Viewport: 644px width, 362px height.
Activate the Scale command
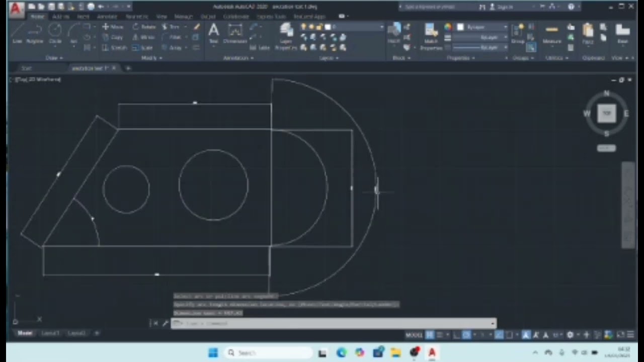[x=143, y=48]
